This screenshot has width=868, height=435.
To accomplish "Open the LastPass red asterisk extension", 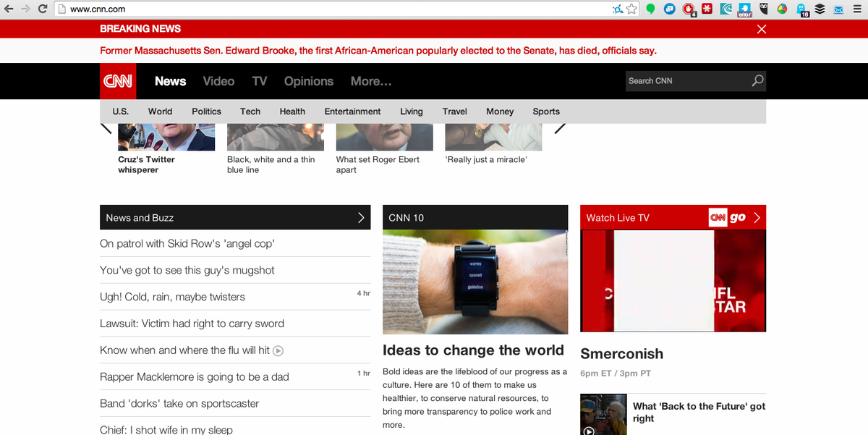I will click(707, 9).
